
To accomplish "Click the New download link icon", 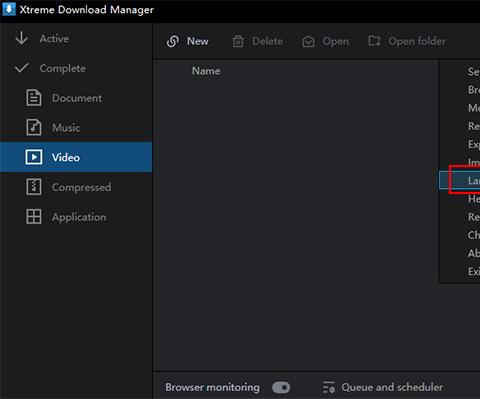I will click(173, 41).
